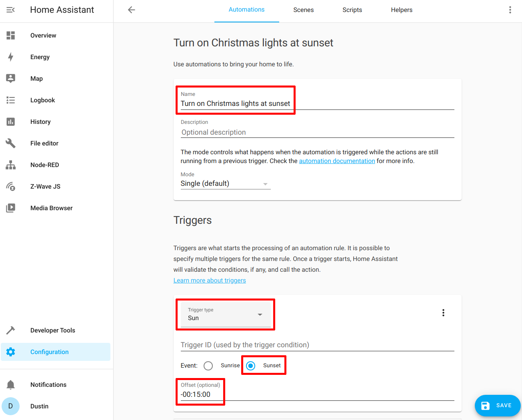Image resolution: width=522 pixels, height=420 pixels.
Task: Click the Overview dashboard icon
Action: pos(11,36)
